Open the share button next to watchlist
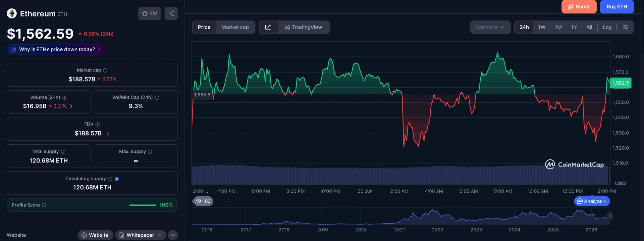 171,13
